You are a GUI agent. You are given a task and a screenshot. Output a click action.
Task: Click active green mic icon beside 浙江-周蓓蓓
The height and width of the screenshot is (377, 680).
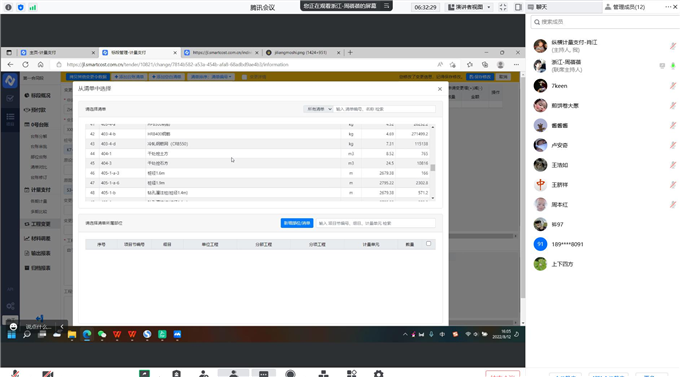click(x=673, y=66)
